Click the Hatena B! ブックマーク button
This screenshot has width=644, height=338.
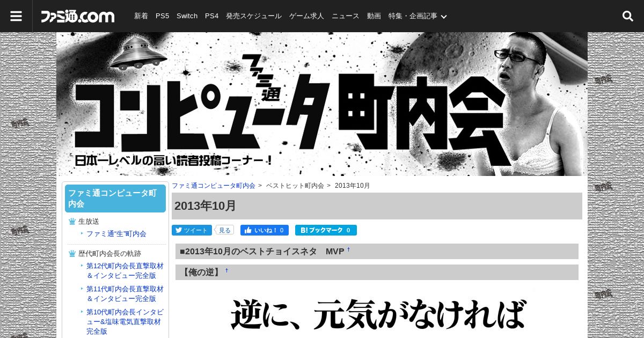(x=326, y=230)
